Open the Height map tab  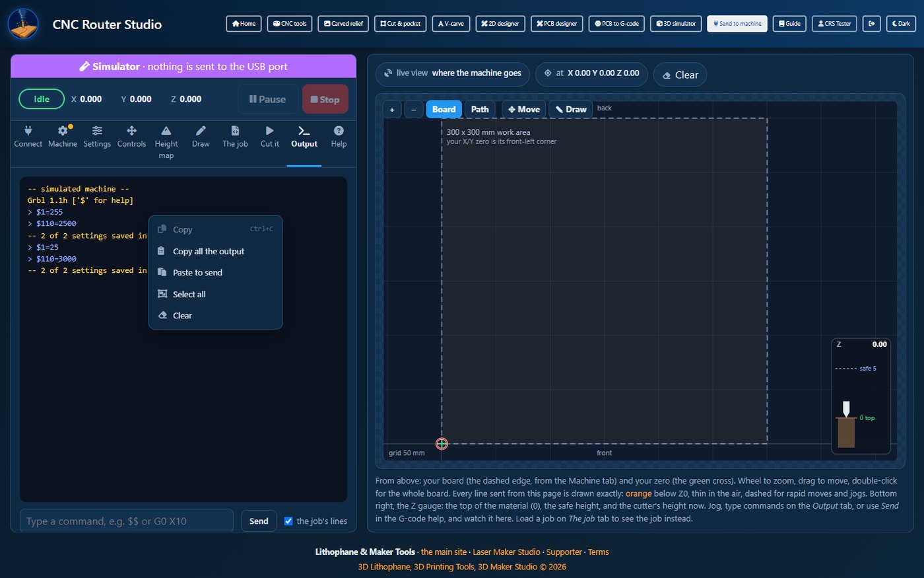point(166,143)
